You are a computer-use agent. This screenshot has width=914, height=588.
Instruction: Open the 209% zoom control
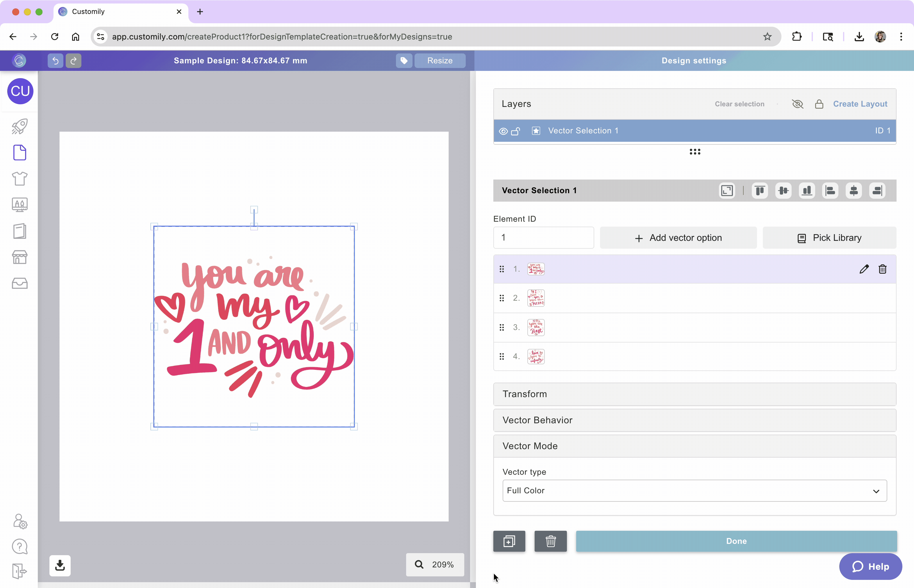tap(435, 564)
